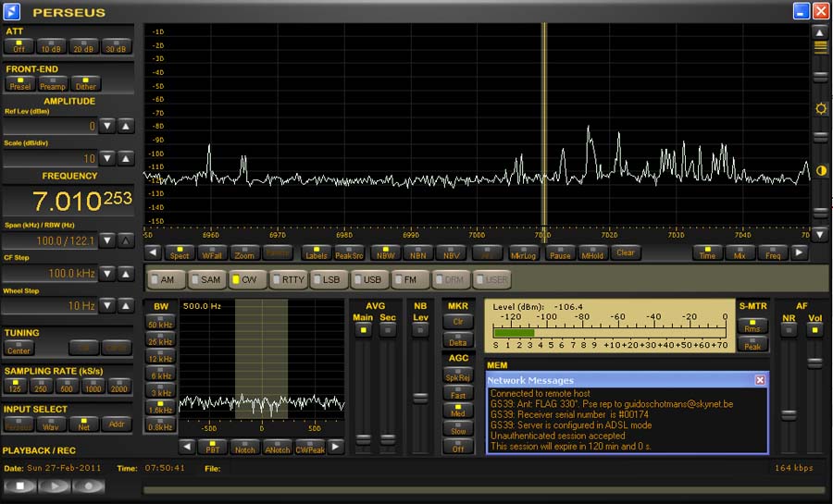Click the MkrLog button
Screen dimensions: 833x504
[x=523, y=252]
